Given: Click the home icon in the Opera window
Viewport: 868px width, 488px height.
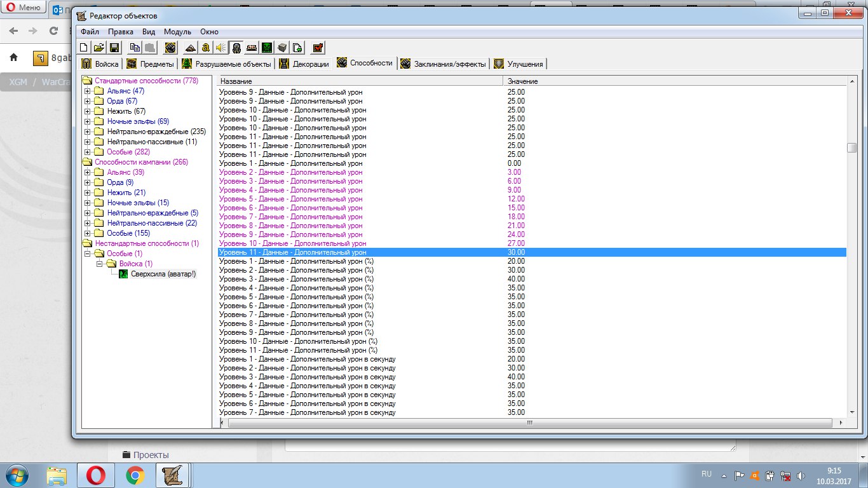Looking at the screenshot, I should pos(14,58).
